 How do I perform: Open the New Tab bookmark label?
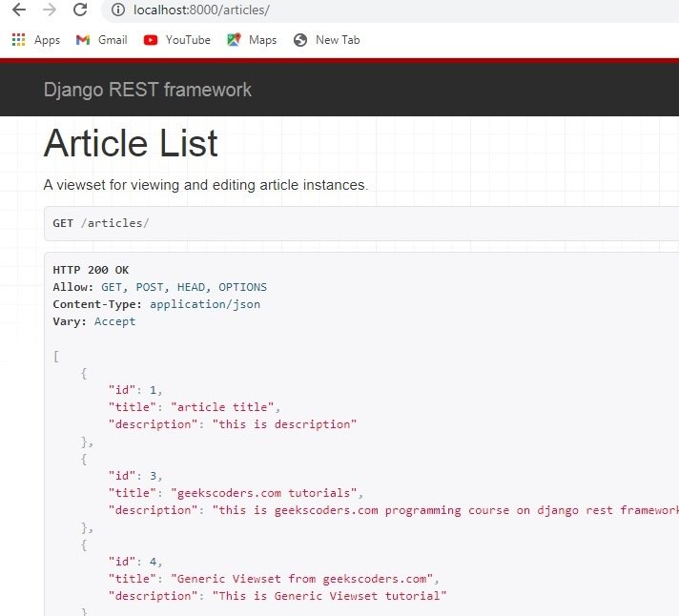[338, 40]
